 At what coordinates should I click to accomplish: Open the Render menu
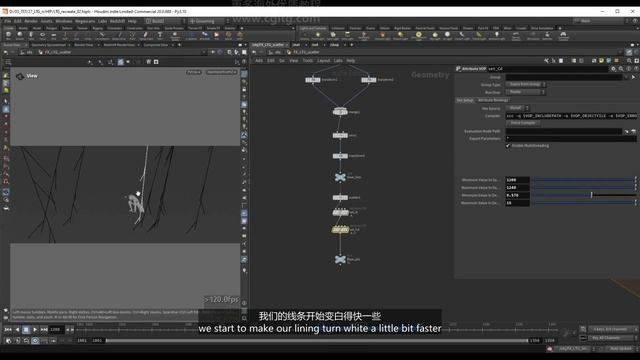[x=31, y=21]
